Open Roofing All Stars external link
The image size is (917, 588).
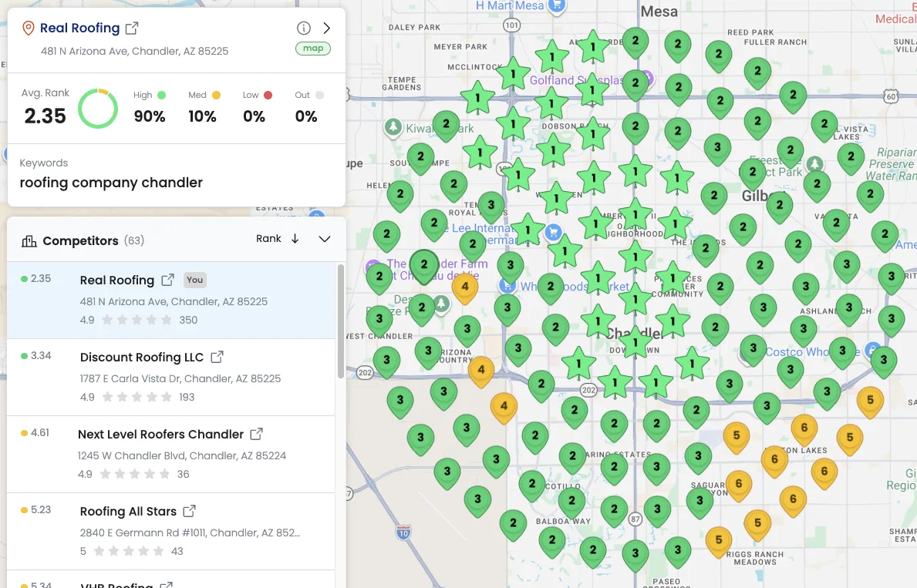click(x=189, y=511)
